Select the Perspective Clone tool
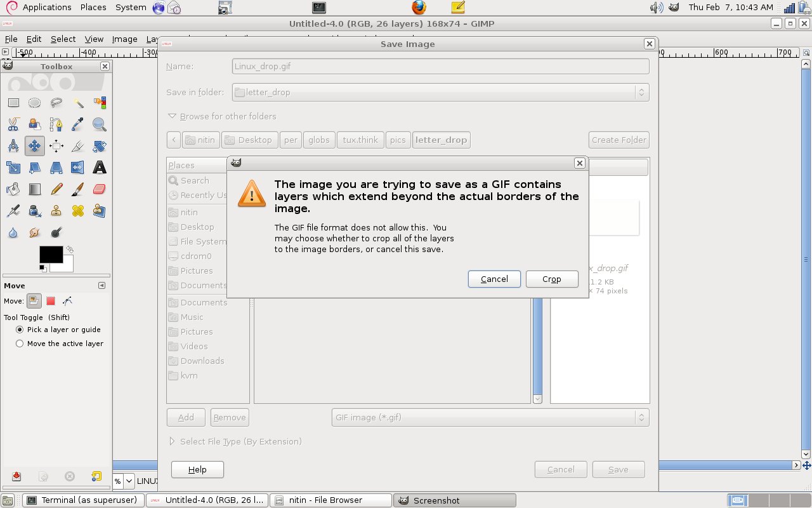 100,211
